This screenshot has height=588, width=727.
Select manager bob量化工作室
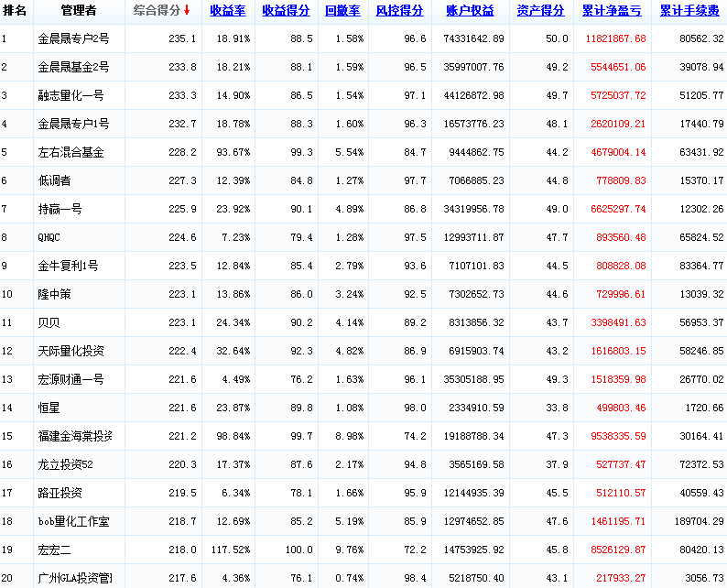[73, 521]
